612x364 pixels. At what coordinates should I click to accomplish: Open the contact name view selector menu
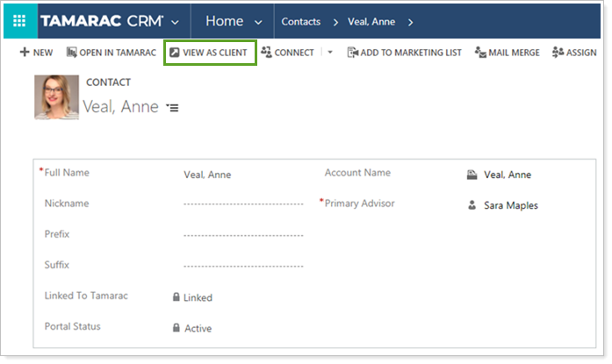point(172,108)
